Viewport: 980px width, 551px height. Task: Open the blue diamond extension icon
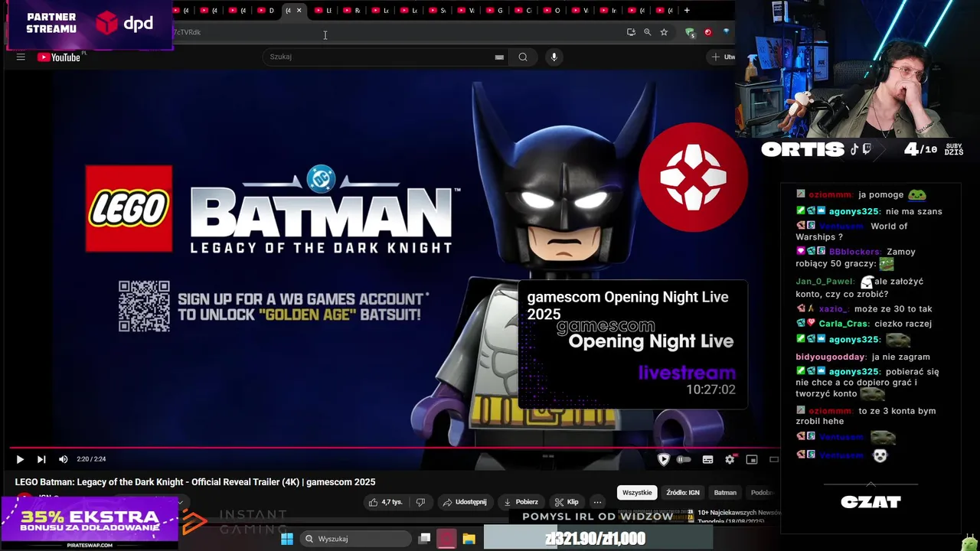pos(726,32)
